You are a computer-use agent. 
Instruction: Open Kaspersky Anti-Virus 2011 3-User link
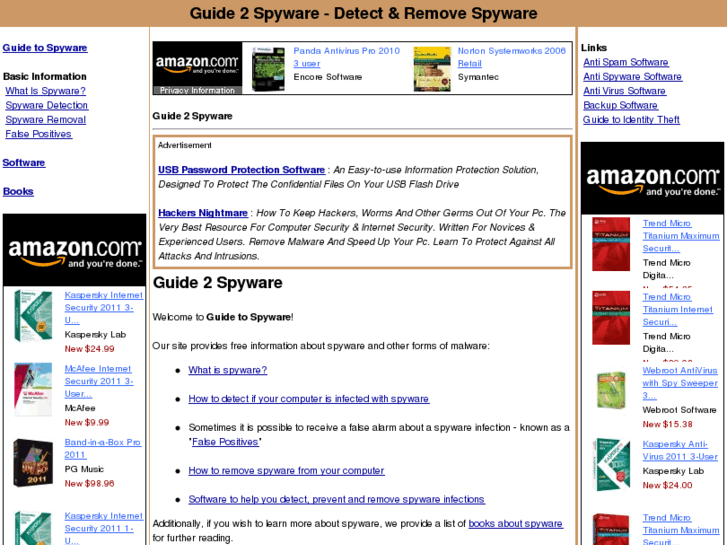point(680,450)
